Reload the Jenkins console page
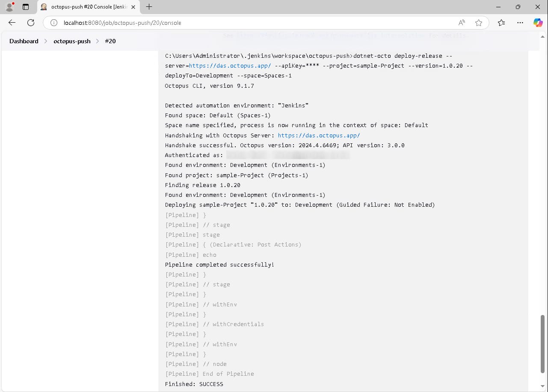The height and width of the screenshot is (392, 548). (x=31, y=23)
